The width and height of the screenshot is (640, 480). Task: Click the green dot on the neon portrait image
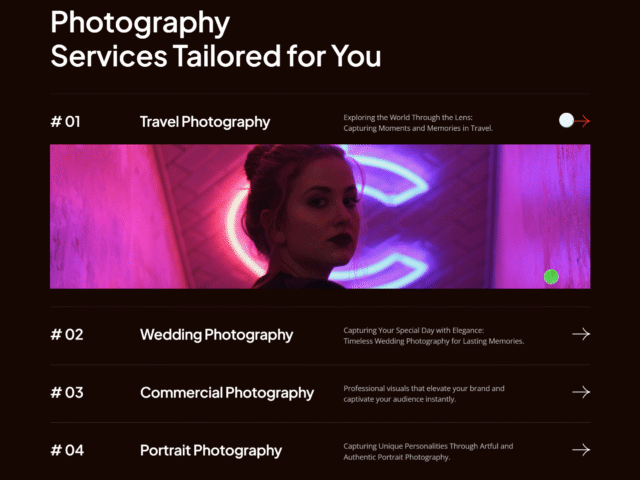[551, 277]
